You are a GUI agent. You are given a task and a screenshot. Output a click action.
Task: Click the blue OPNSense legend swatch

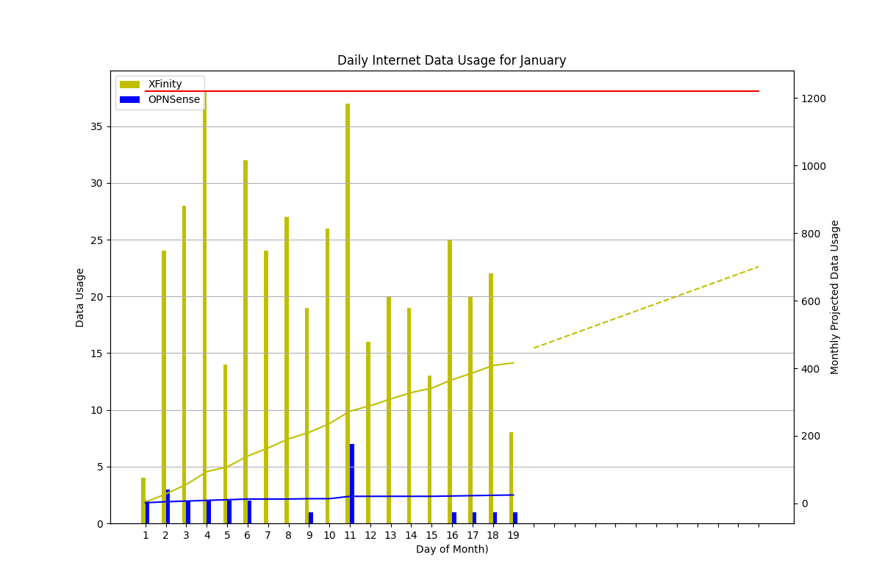pyautogui.click(x=129, y=100)
